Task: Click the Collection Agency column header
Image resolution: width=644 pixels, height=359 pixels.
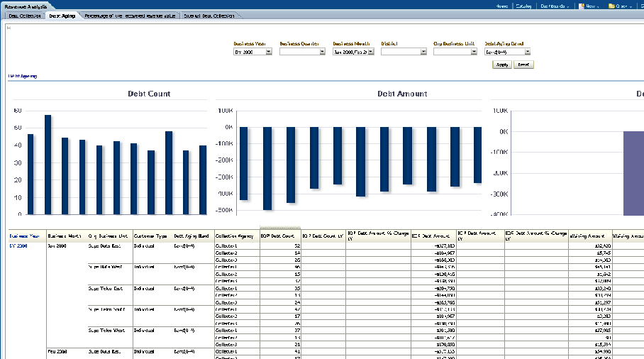Action: (x=235, y=236)
